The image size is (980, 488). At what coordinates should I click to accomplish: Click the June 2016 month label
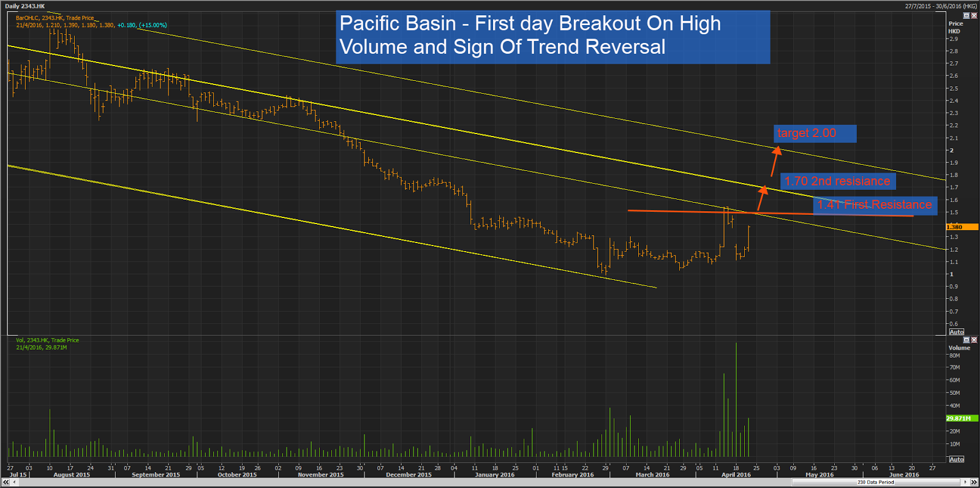click(904, 475)
